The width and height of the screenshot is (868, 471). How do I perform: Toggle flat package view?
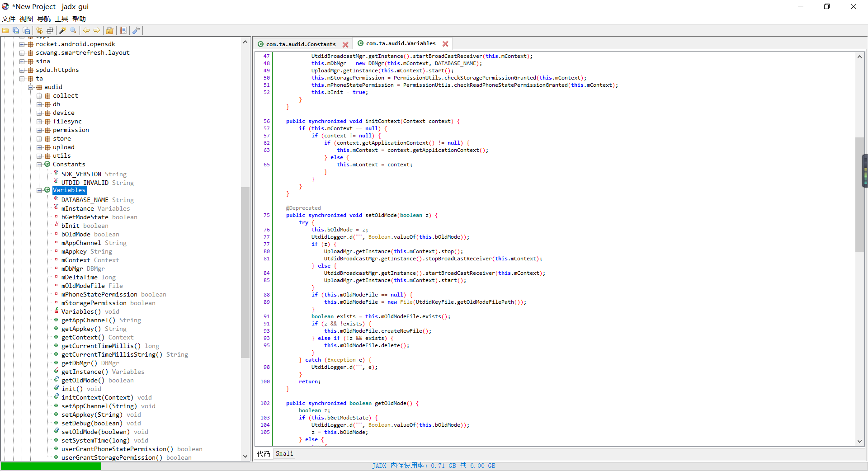tap(50, 30)
